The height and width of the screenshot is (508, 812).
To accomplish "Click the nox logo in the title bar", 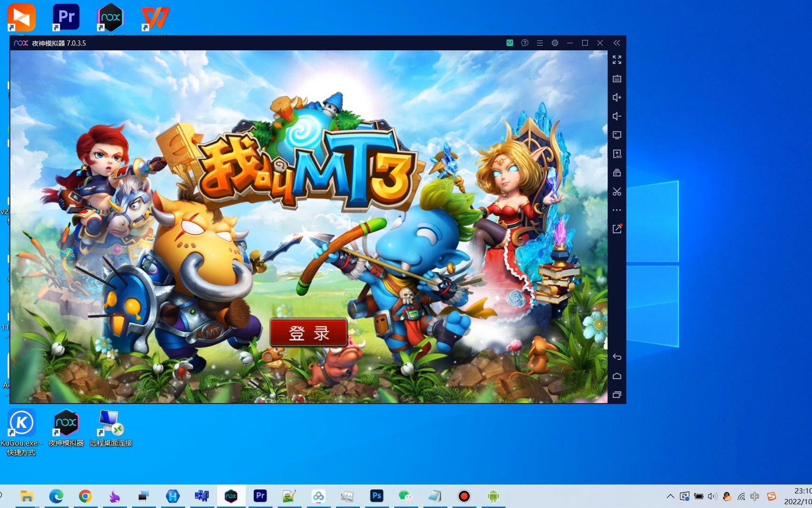I will click(x=21, y=43).
